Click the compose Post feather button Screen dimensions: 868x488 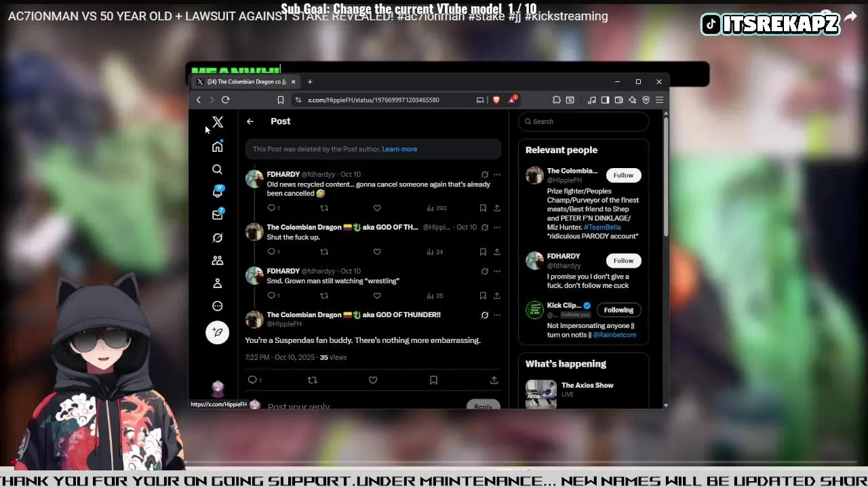click(217, 332)
